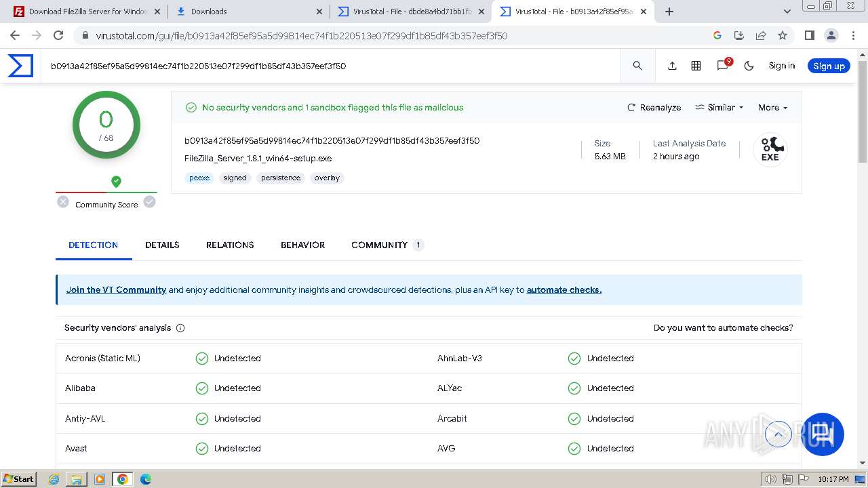Click the community score upvote icon
The width and height of the screenshot is (868, 488).
[150, 201]
